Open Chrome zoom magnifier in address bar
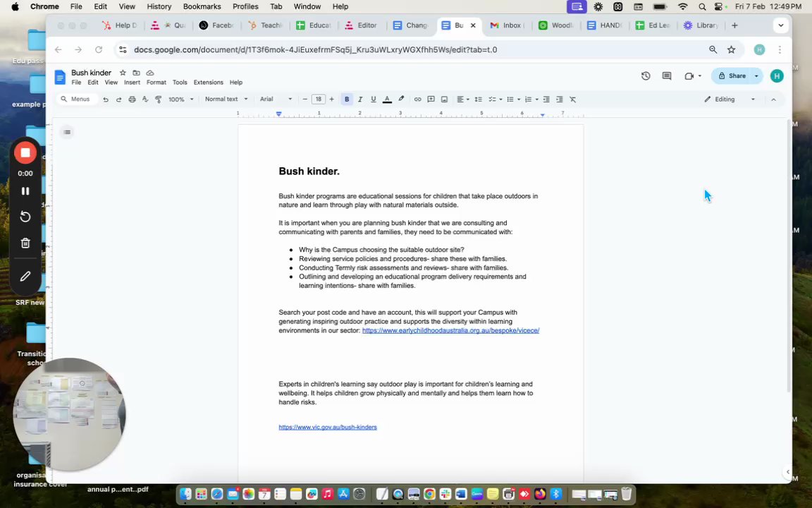Screen dimensions: 812x508 click(713, 50)
